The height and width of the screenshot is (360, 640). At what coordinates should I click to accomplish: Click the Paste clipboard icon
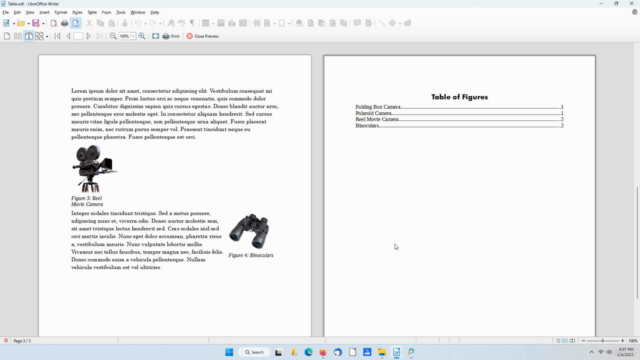coord(111,23)
